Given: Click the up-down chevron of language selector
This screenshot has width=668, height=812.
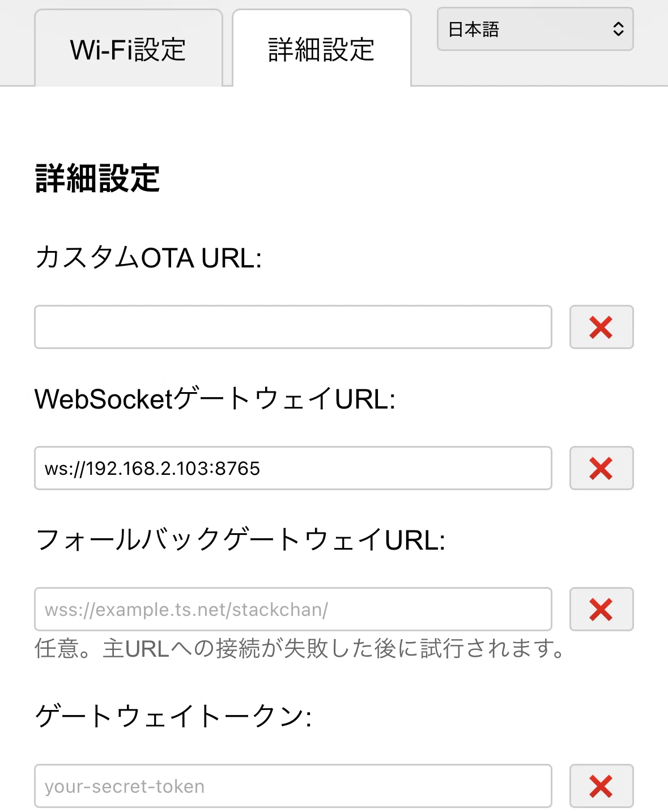Looking at the screenshot, I should coord(618,29).
